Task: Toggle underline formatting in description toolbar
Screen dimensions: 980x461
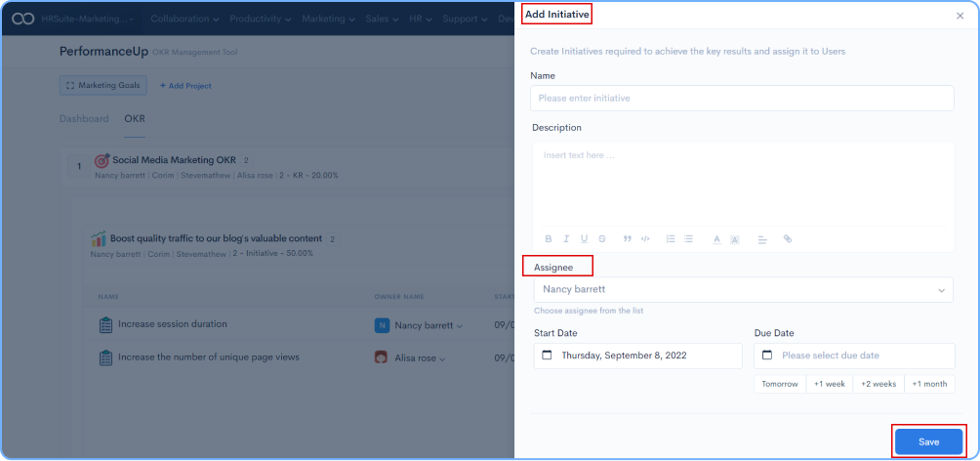Action: (x=584, y=238)
